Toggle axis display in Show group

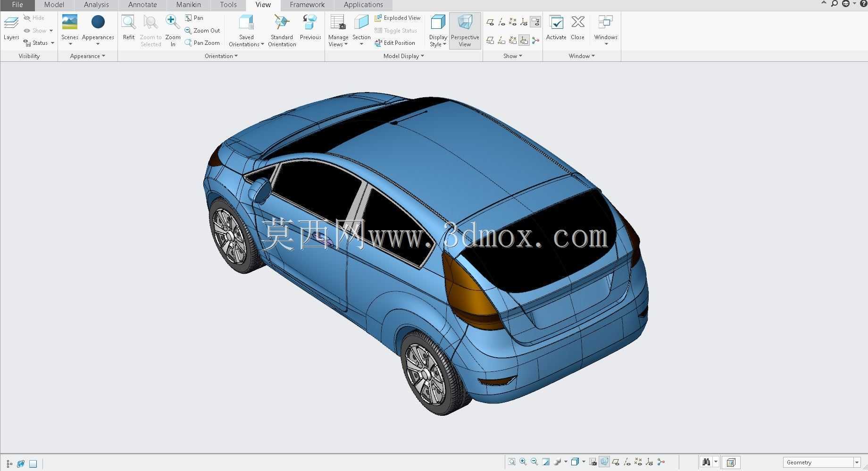(x=501, y=22)
